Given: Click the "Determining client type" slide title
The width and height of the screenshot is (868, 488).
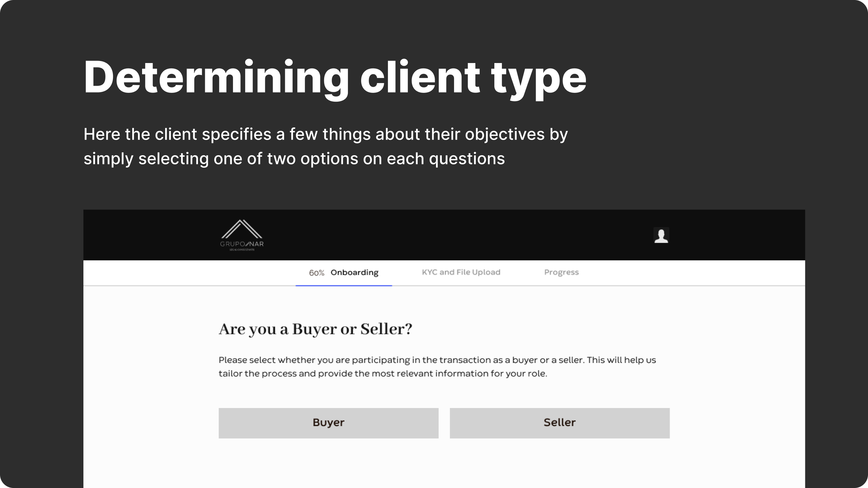Looking at the screenshot, I should 335,78.
